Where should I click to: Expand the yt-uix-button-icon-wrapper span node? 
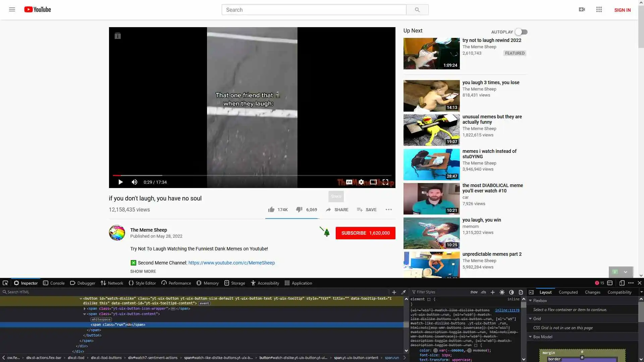click(85, 309)
